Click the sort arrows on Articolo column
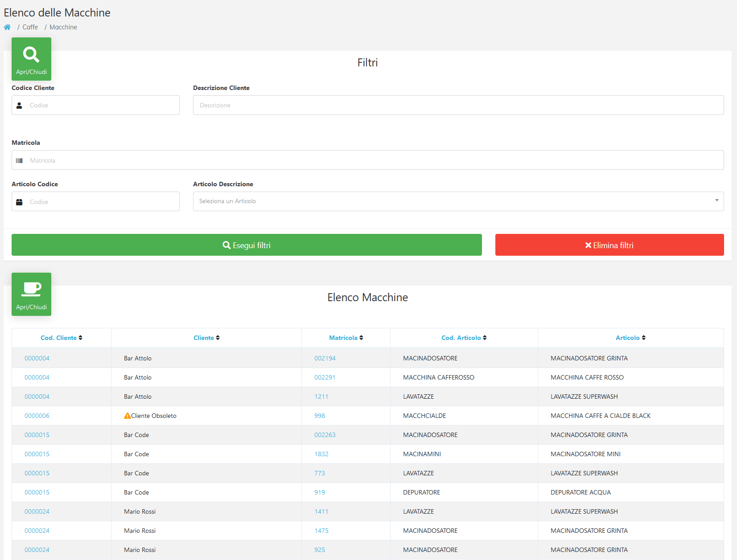 coord(644,338)
